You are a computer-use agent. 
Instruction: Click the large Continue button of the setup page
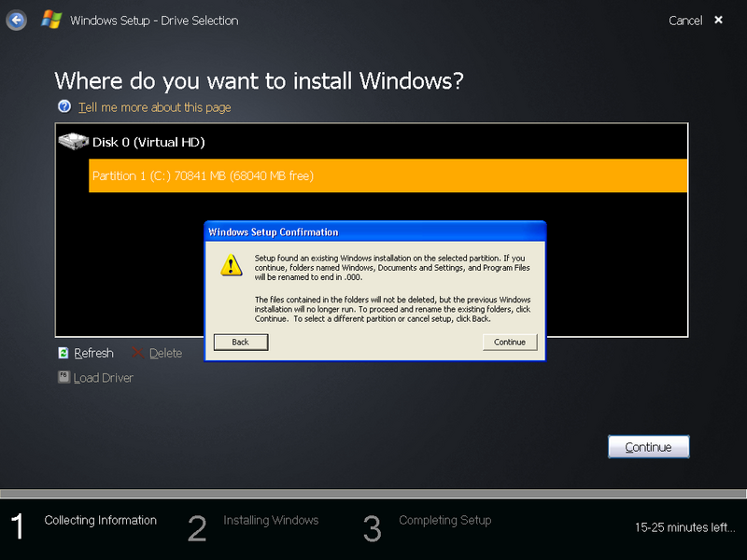[x=648, y=447]
